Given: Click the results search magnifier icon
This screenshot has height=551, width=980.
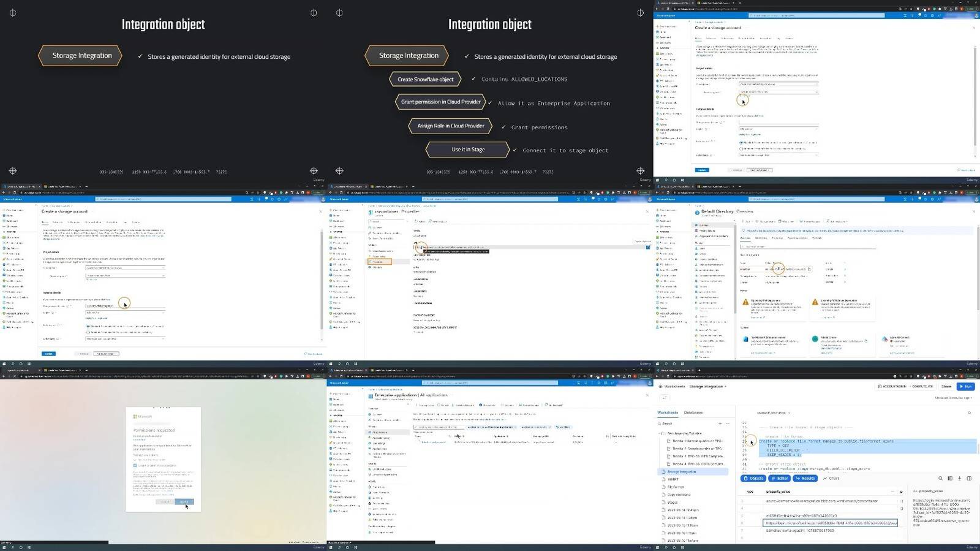Looking at the screenshot, I should click(x=940, y=478).
